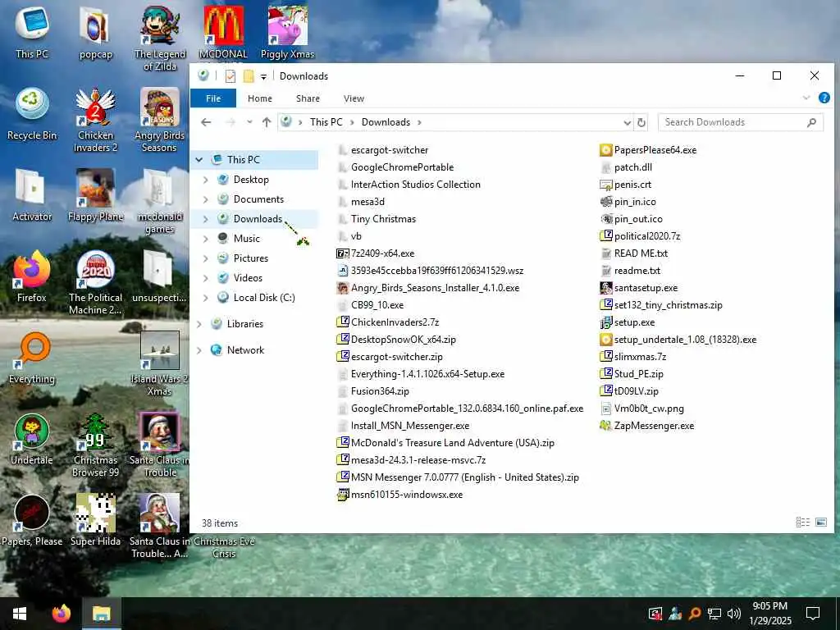Select the Tiny Christmas folder
840x630 pixels.
tap(384, 218)
